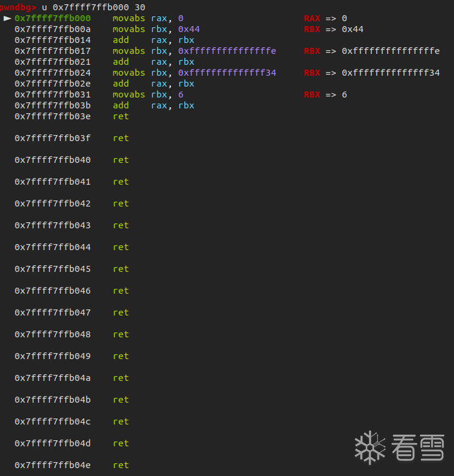454x476 pixels.
Task: Select address 0x7ffff7ffb03e of first ret
Action: point(53,116)
